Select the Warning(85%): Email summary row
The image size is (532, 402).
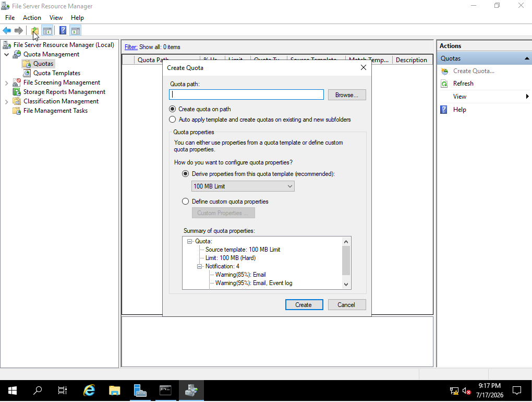(240, 275)
